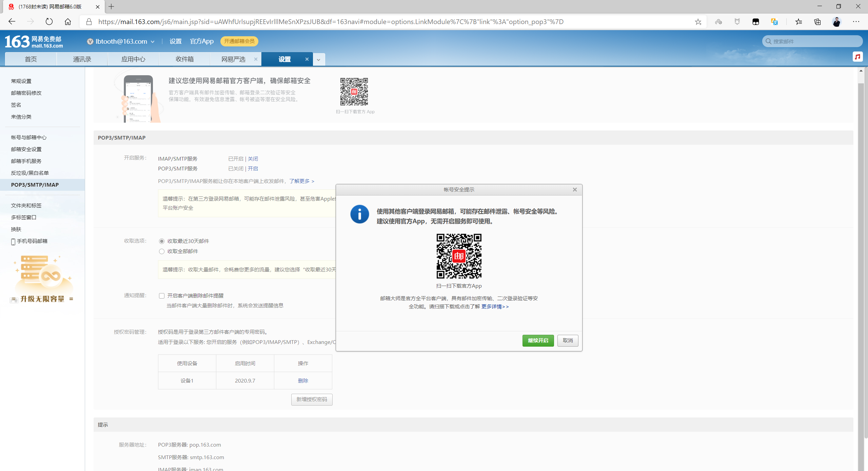Screen dimensions: 868x471
Task: Close the account security dialog with X
Action: pos(575,190)
